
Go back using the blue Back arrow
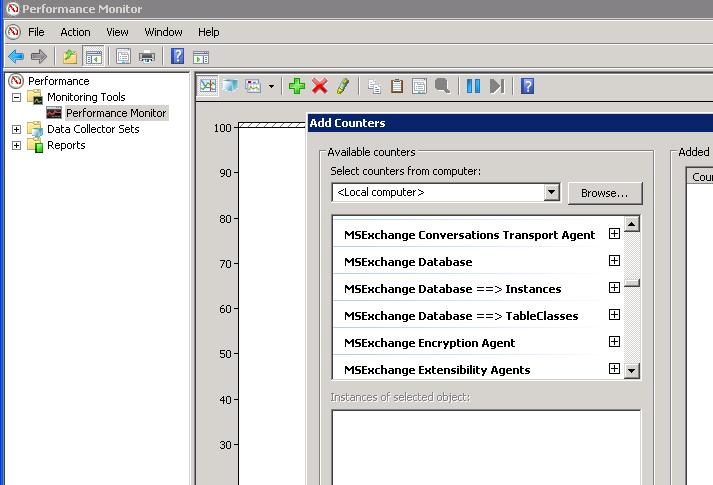pos(16,57)
